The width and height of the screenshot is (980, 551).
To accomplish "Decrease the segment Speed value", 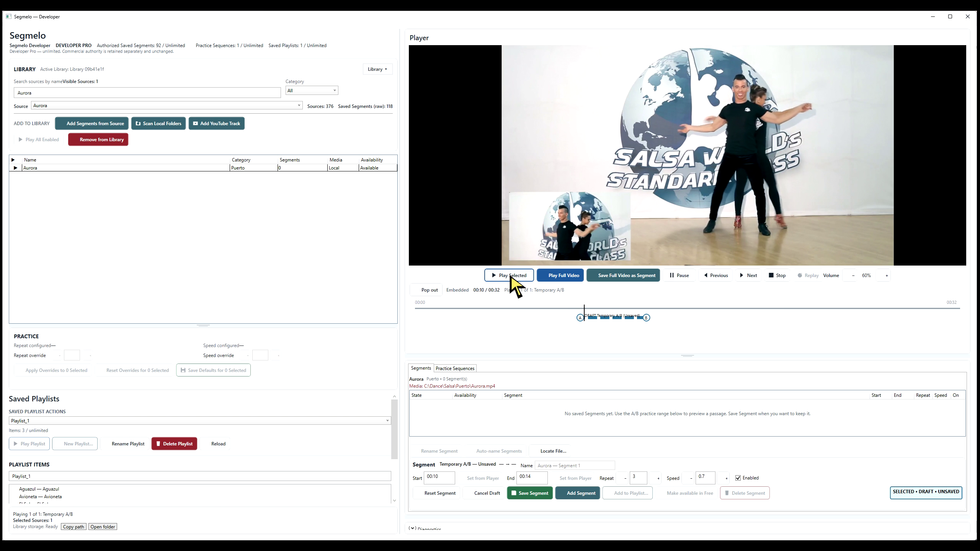I will pos(691,478).
